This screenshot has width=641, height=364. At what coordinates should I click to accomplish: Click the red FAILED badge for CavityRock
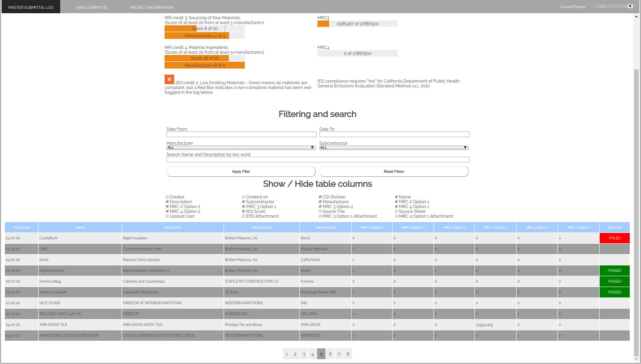coord(614,238)
